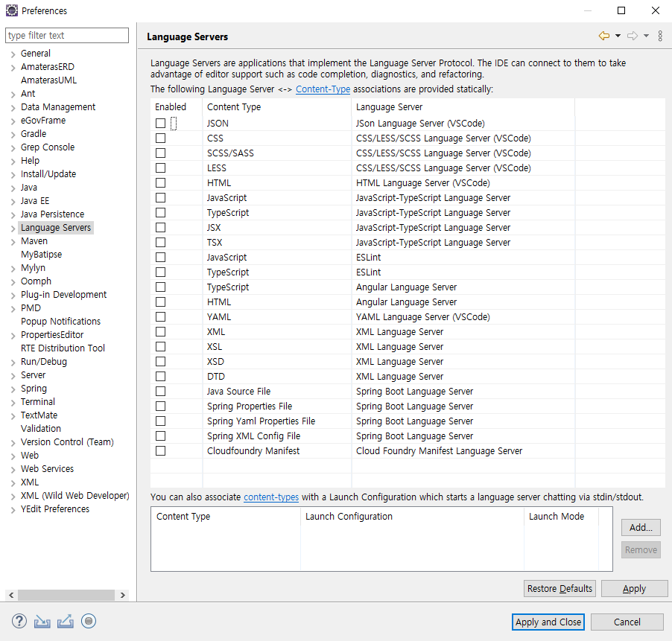Click the import preferences icon
Image resolution: width=672 pixels, height=641 pixels.
pos(42,622)
